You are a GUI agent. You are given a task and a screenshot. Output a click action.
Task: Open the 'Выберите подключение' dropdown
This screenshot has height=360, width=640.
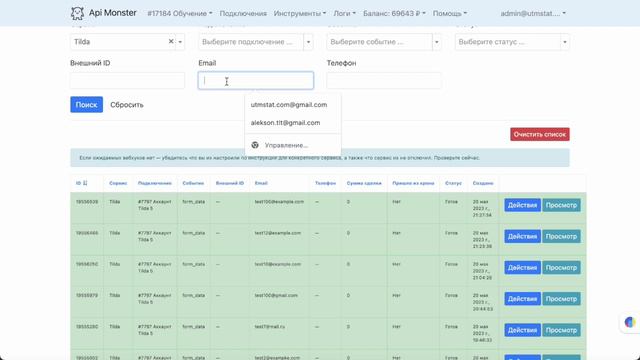pos(256,42)
